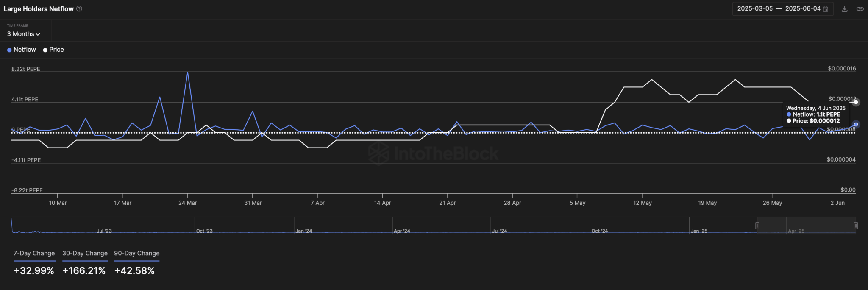This screenshot has width=868, height=290.
Task: Click the help icon beside Large Holders Netflow
Action: [x=79, y=9]
